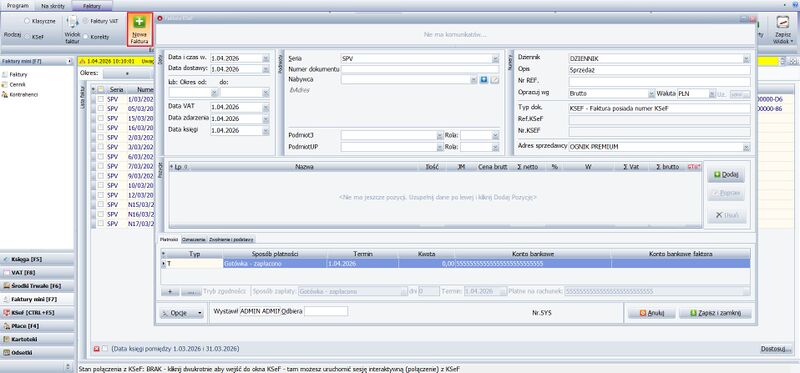Open the Księga [F5] module
The width and height of the screenshot is (800, 373).
click(37, 259)
